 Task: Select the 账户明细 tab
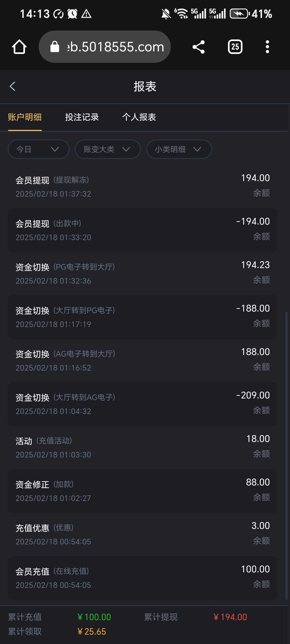click(x=25, y=117)
